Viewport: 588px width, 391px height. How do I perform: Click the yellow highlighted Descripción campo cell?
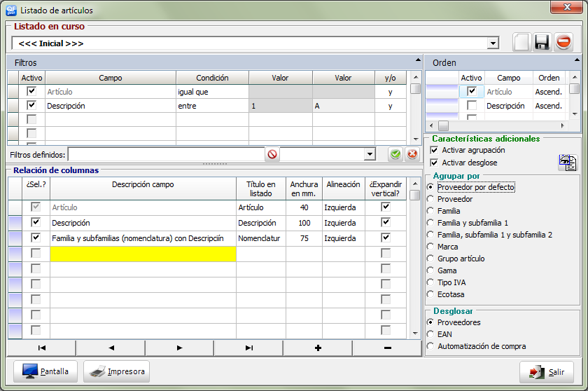(143, 254)
